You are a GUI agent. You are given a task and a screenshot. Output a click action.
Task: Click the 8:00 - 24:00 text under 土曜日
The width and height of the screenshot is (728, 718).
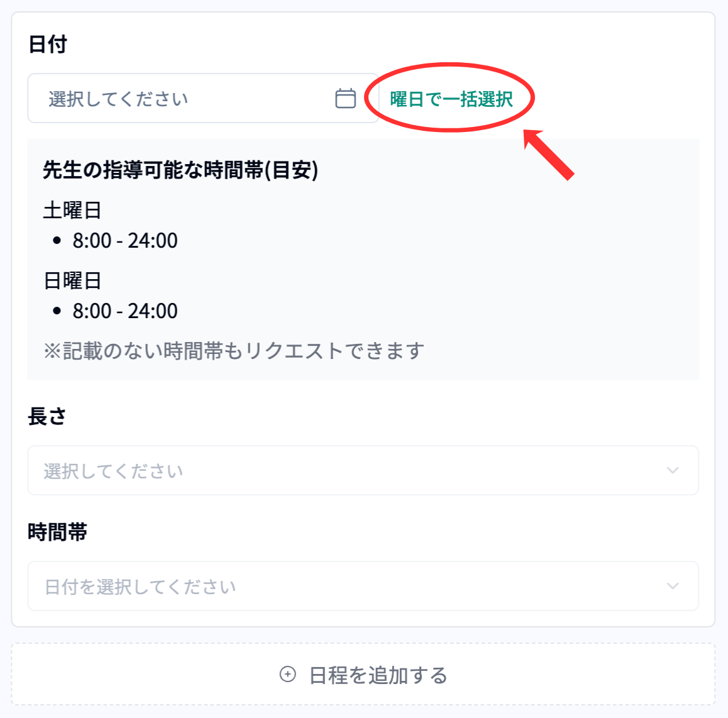(x=125, y=240)
